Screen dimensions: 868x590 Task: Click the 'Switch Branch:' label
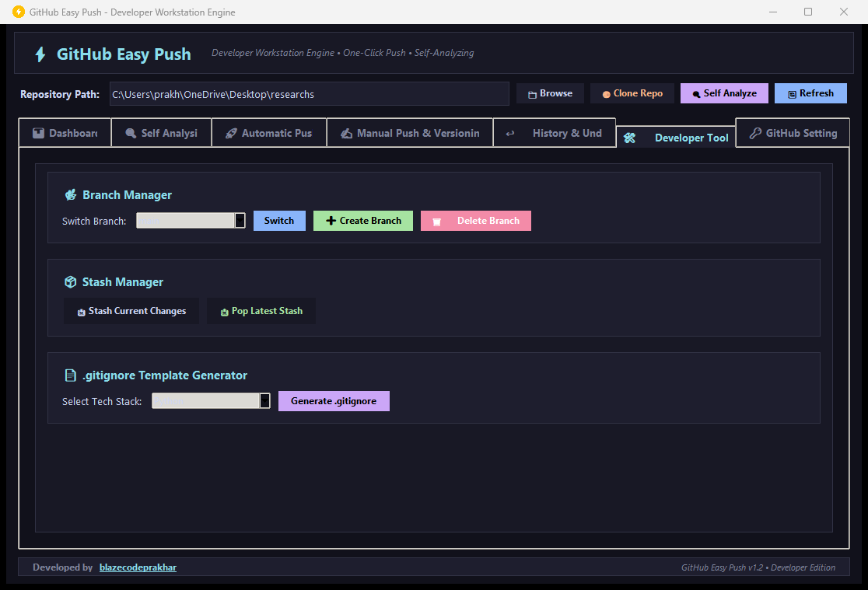coord(94,222)
